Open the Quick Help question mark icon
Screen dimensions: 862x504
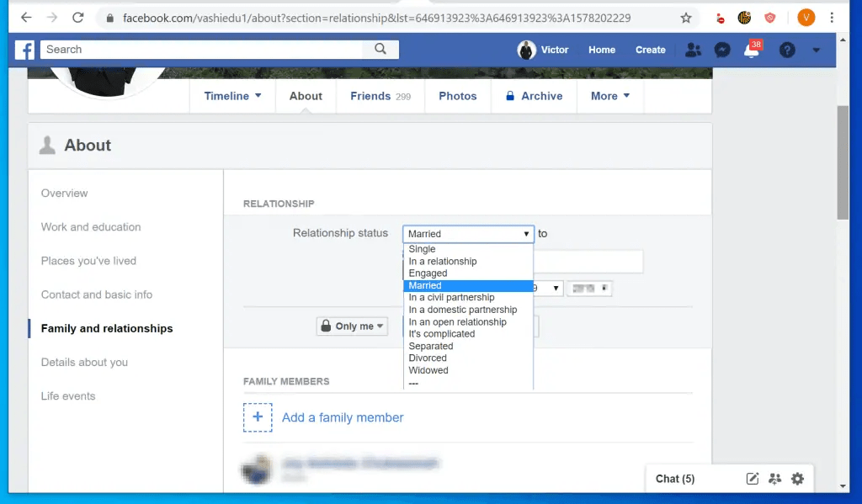pos(786,50)
